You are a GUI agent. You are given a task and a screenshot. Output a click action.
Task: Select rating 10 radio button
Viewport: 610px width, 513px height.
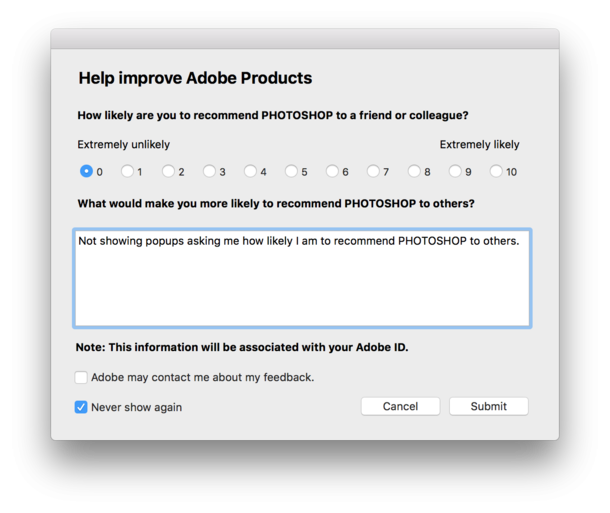(496, 171)
